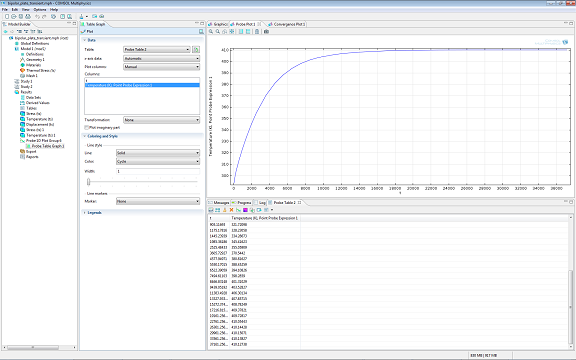Click the zoom box icon at Table Graph corner
The image size is (576, 360).
click(x=201, y=32)
